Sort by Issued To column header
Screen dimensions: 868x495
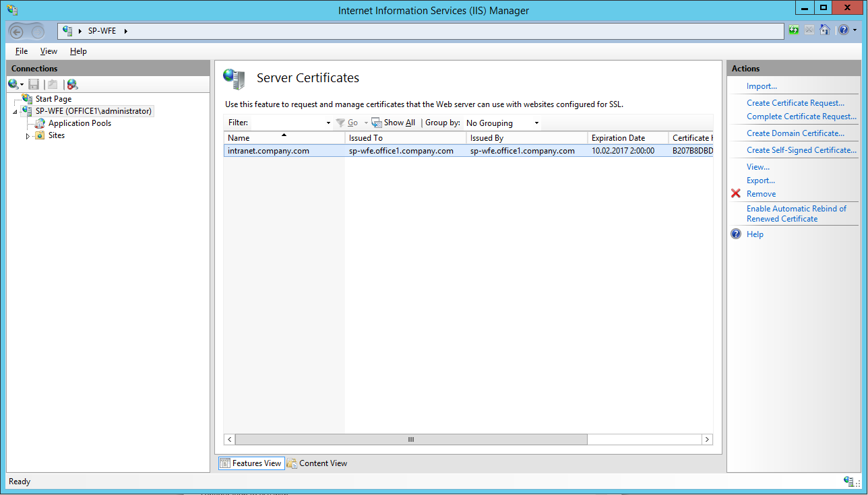(405, 137)
